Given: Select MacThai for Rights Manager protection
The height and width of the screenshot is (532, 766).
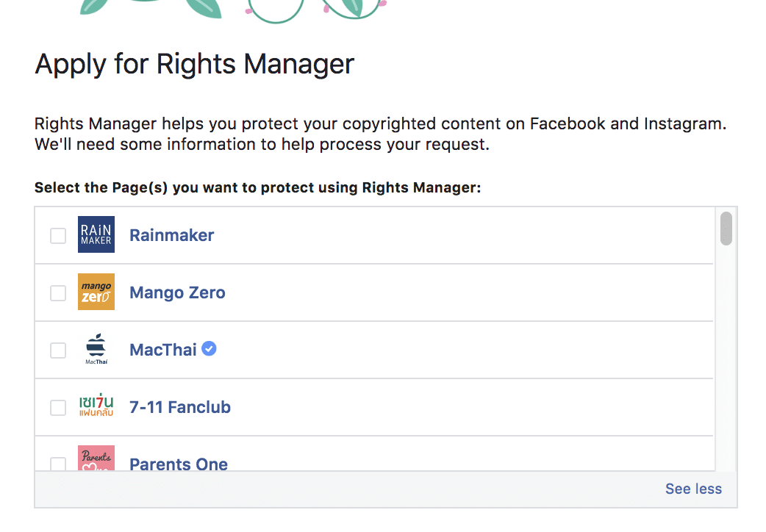Looking at the screenshot, I should (57, 349).
